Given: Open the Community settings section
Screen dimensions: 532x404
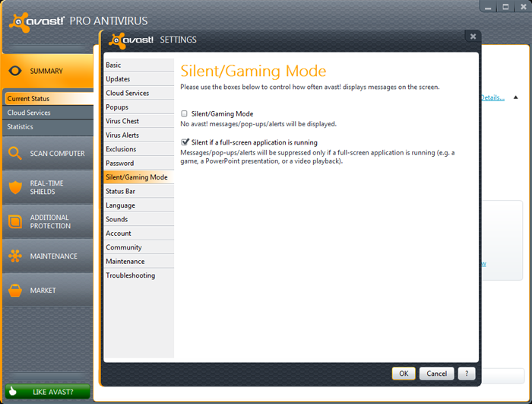Looking at the screenshot, I should tap(139, 247).
